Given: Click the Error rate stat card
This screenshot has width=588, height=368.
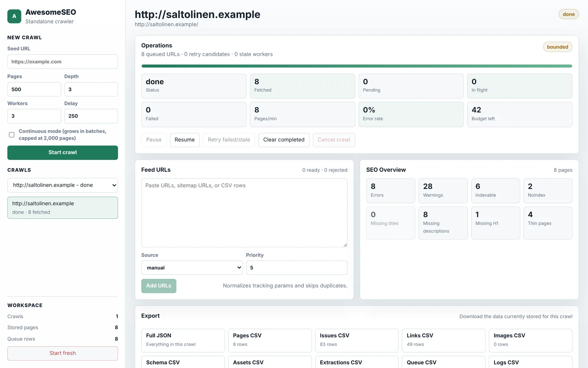Looking at the screenshot, I should point(411,114).
